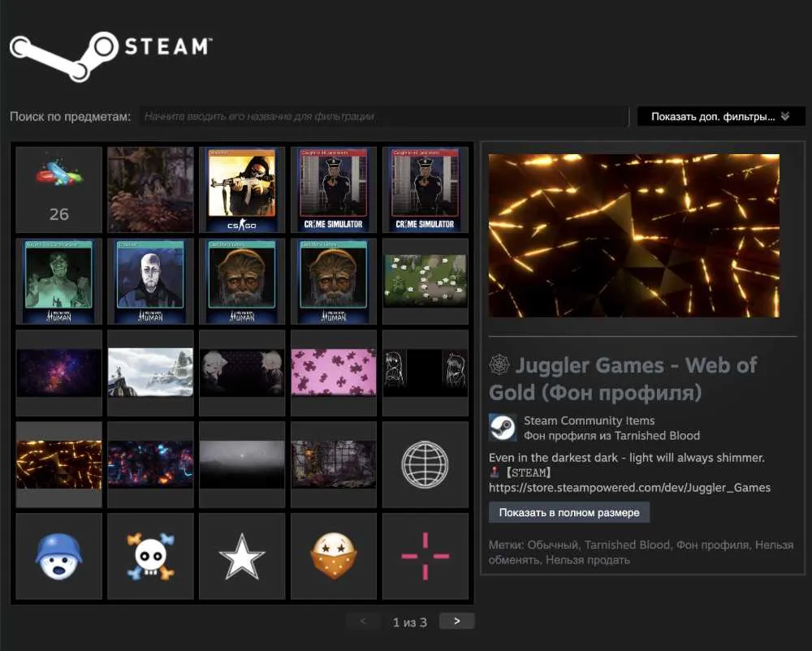Click the spider web icon beside the title
The image size is (812, 651).
[499, 364]
